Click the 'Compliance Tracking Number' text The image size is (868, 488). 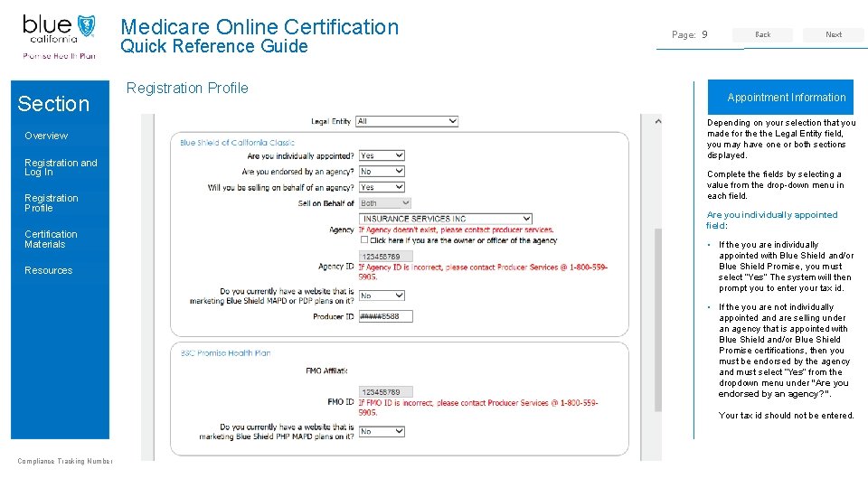pos(65,461)
